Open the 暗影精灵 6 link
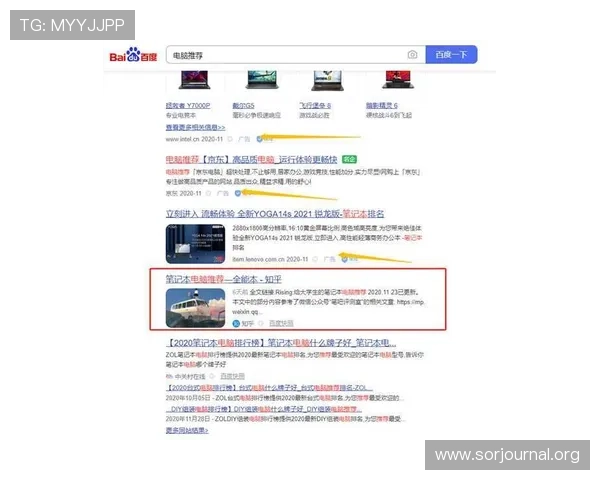 [382, 106]
